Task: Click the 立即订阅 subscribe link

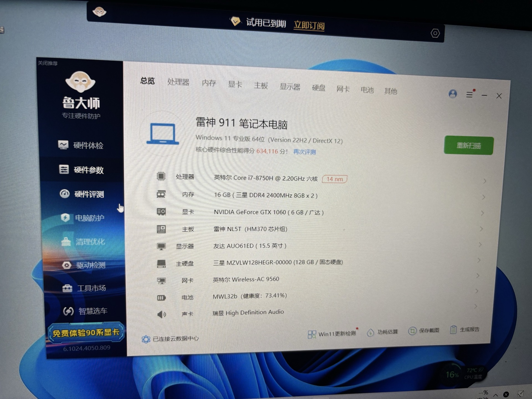Action: point(309,25)
